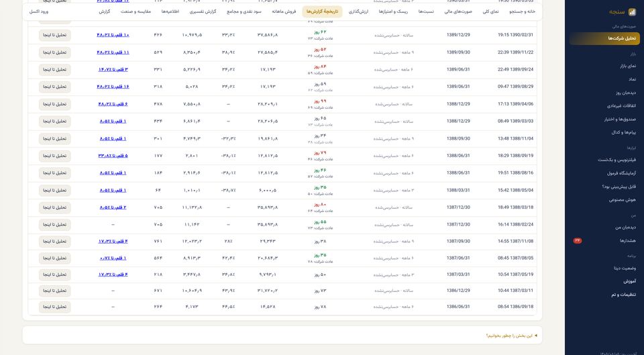
Task: Open the '۱۶ قلم تا ۴۸٫۲٪' link
Action: pos(113,87)
